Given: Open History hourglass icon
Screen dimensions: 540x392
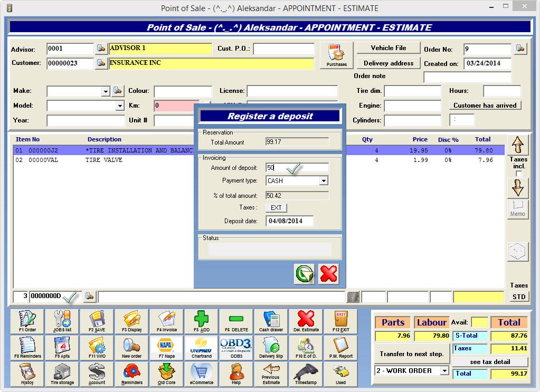Looking at the screenshot, I should (27, 374).
